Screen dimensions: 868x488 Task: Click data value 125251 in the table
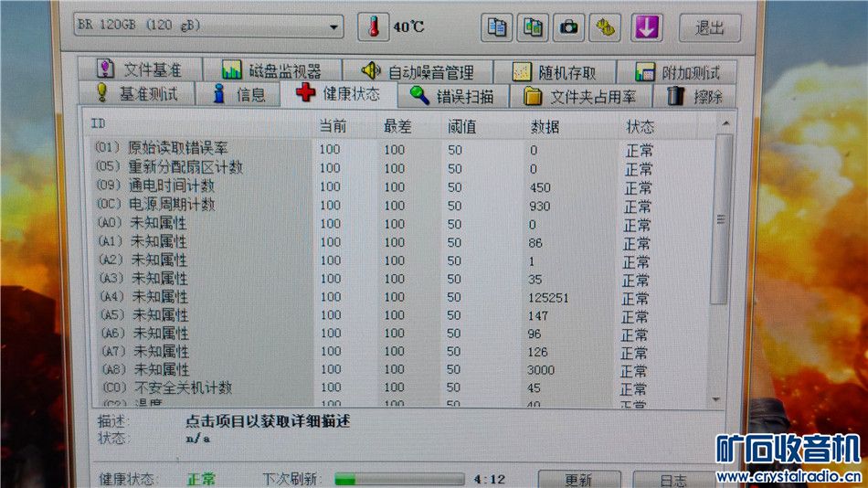548,297
